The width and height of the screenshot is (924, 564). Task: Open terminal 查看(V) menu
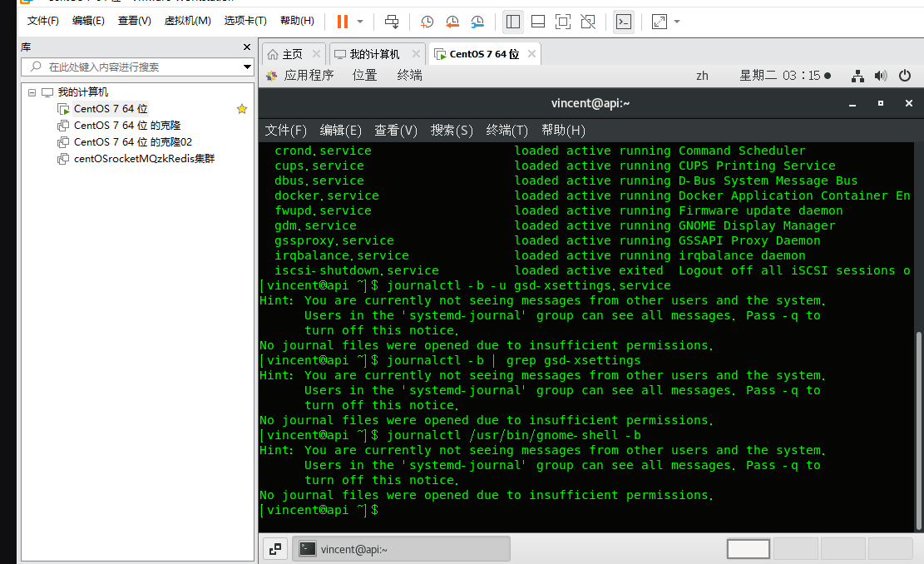396,131
